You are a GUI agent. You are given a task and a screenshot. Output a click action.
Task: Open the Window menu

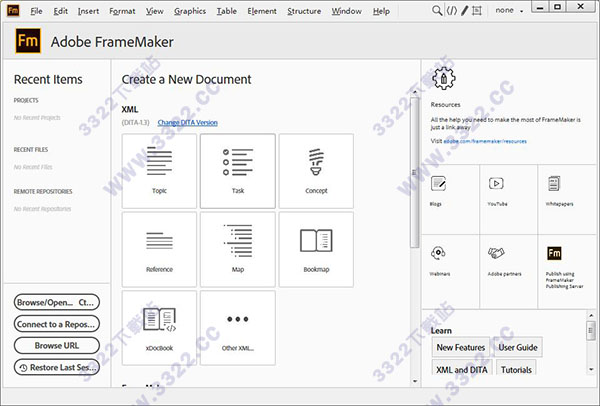pyautogui.click(x=346, y=11)
